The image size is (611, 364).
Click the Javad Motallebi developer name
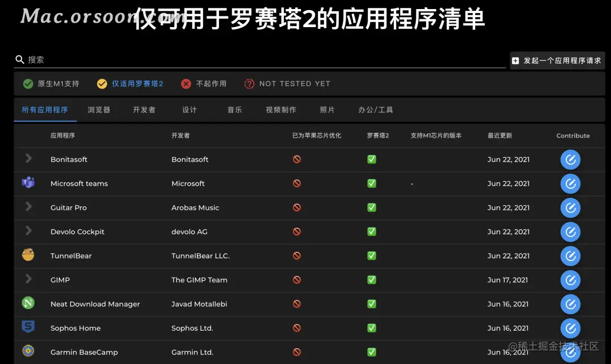pos(199,304)
